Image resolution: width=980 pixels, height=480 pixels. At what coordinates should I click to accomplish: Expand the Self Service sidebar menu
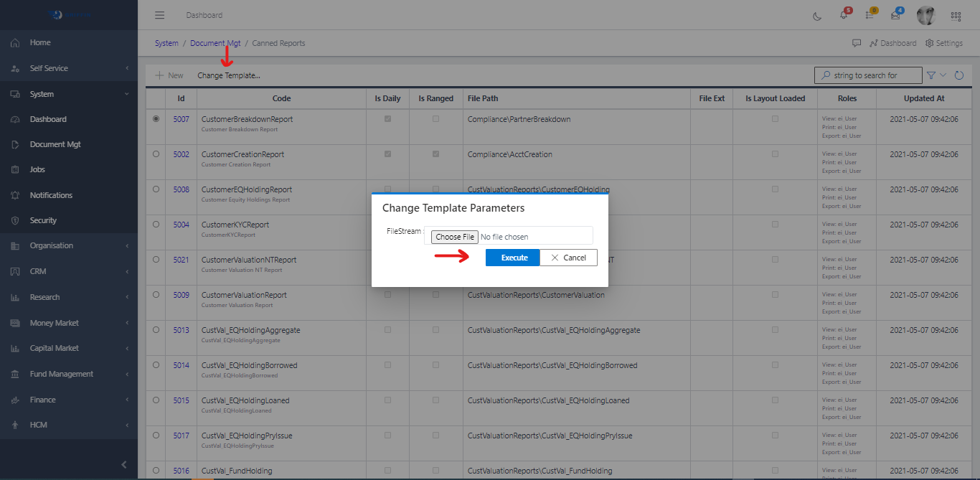click(69, 68)
